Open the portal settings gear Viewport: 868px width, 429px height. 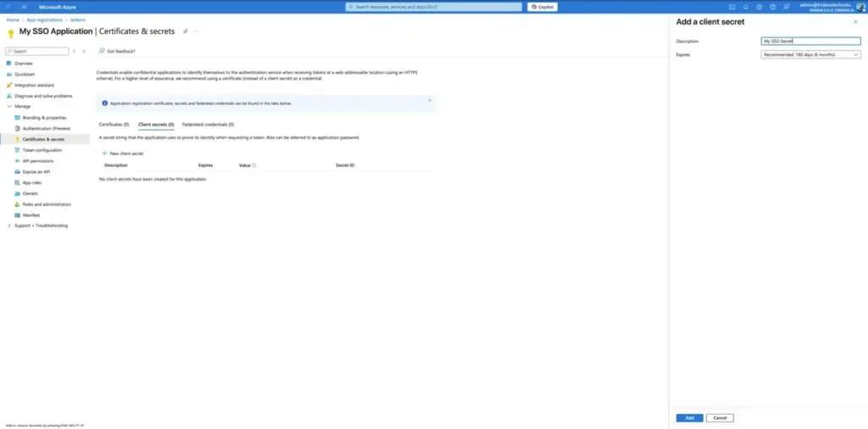(759, 7)
